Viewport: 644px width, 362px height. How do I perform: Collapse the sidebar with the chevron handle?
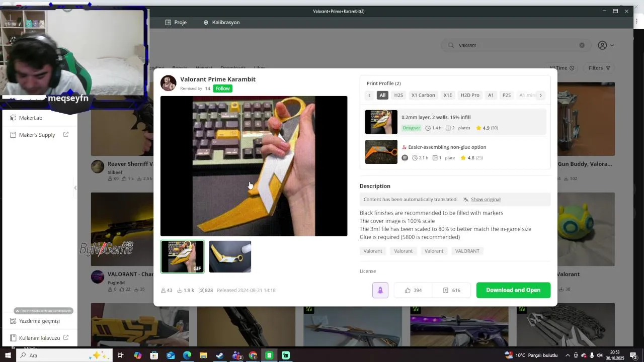[75, 188]
